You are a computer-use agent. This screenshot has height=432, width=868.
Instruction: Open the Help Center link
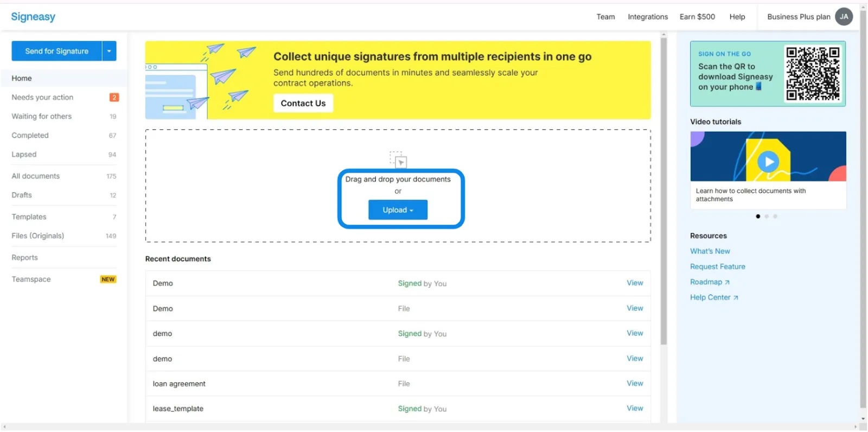pos(710,297)
